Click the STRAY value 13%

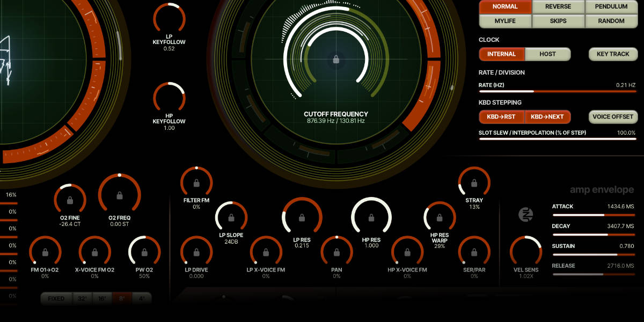click(474, 207)
